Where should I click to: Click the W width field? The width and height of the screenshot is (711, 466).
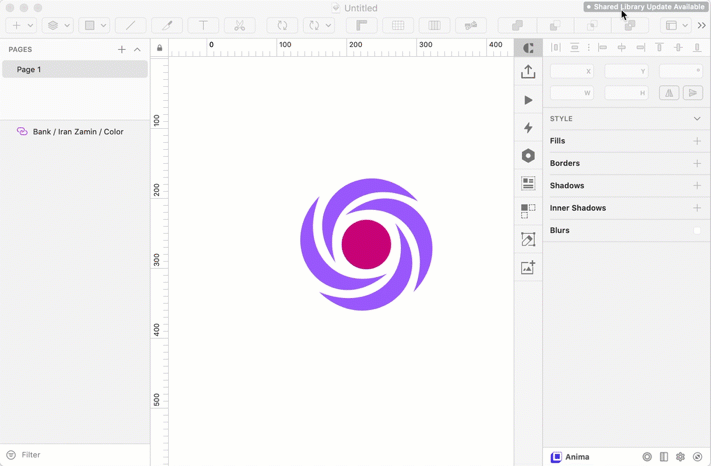pos(572,93)
